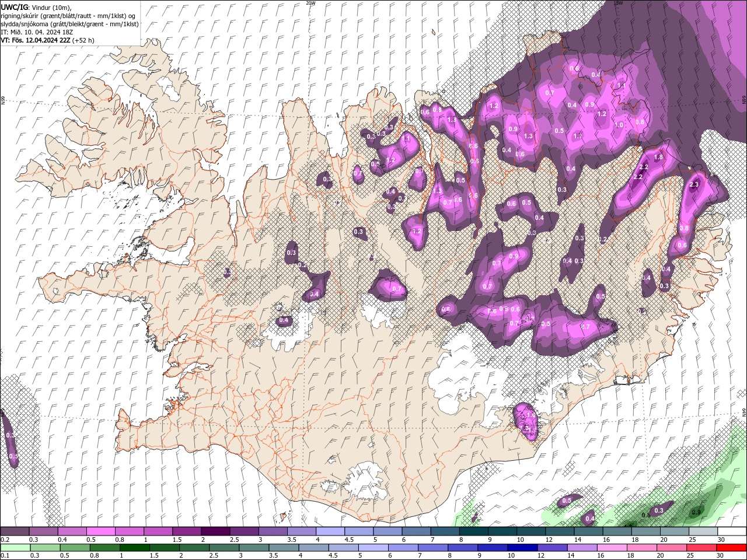Click the '20W' longitude label

pos(310,3)
